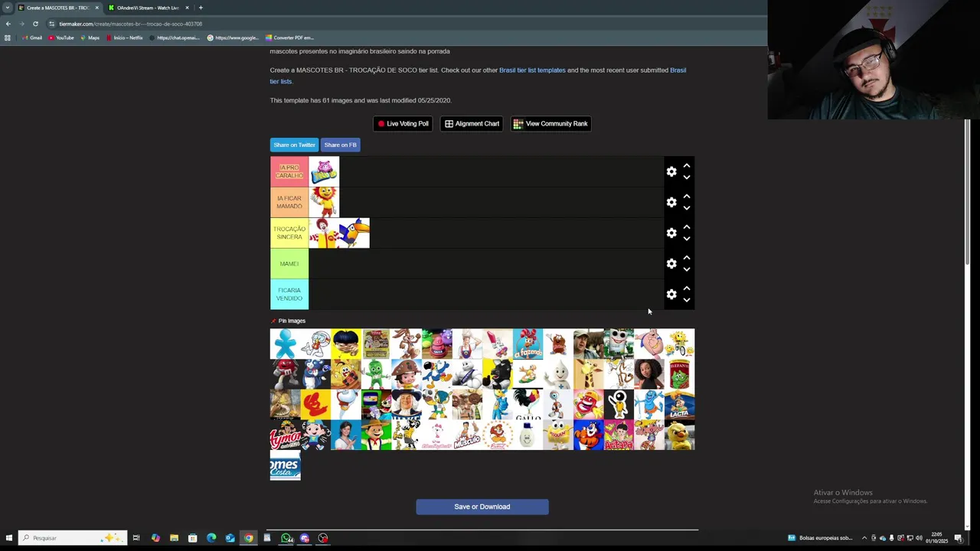980x551 pixels.
Task: Click the Pesquisar taskbar search box
Action: point(73,538)
